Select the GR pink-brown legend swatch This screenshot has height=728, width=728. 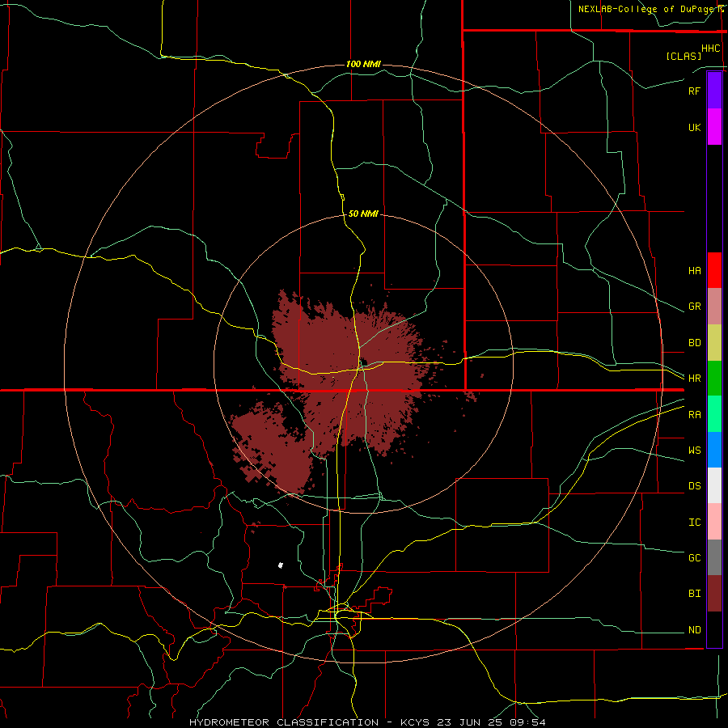(714, 307)
